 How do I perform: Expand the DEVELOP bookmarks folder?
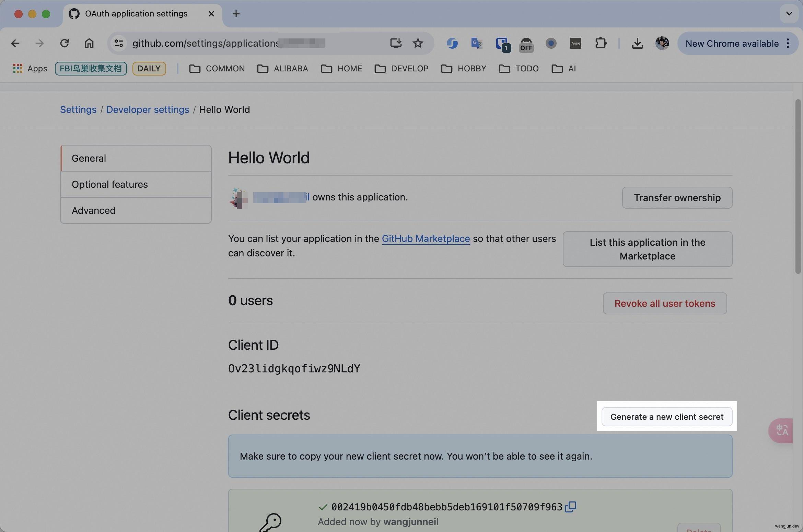tap(401, 69)
